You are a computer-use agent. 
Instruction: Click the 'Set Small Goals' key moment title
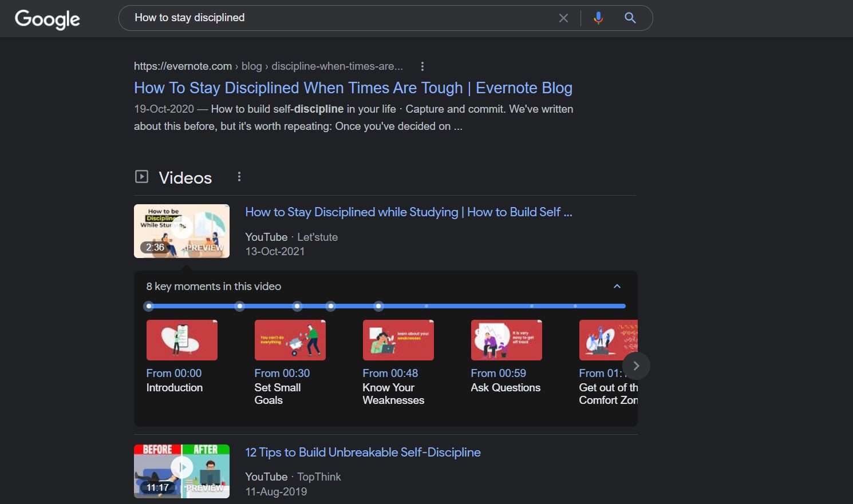[x=278, y=394]
